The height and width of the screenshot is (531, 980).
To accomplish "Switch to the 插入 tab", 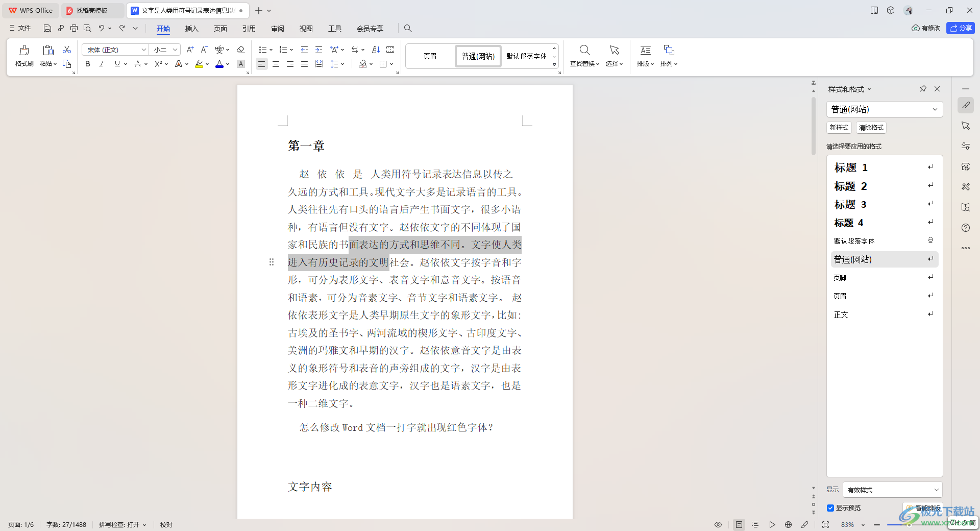I will pyautogui.click(x=191, y=29).
